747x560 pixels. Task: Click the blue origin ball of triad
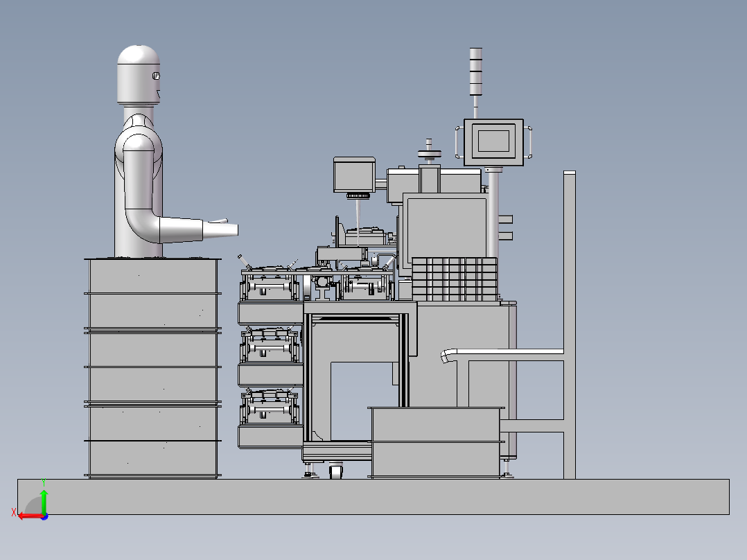44,516
